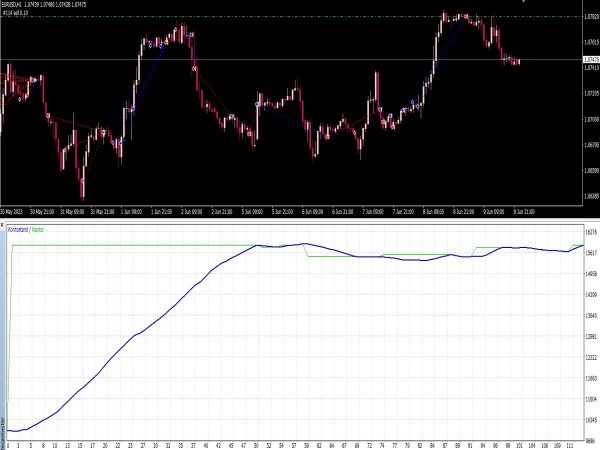Click the 30 May 2023 time axis label
600x450 pixels.
pos(12,212)
